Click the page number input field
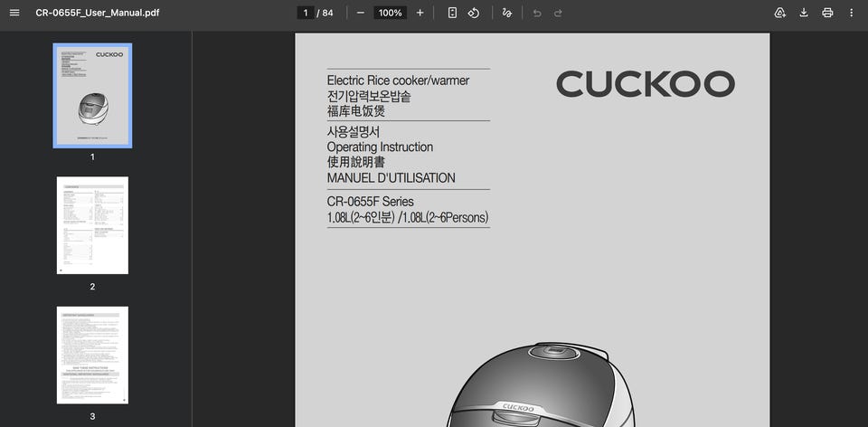The width and height of the screenshot is (868, 427). (306, 13)
